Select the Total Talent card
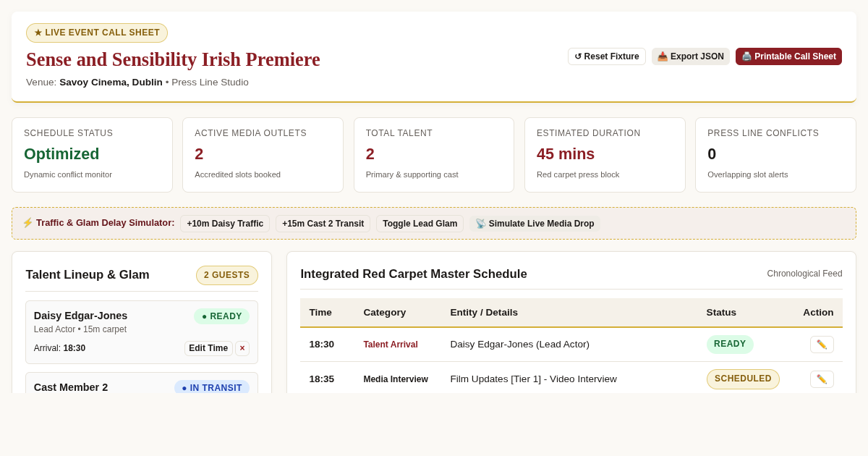The width and height of the screenshot is (868, 456). [434, 155]
